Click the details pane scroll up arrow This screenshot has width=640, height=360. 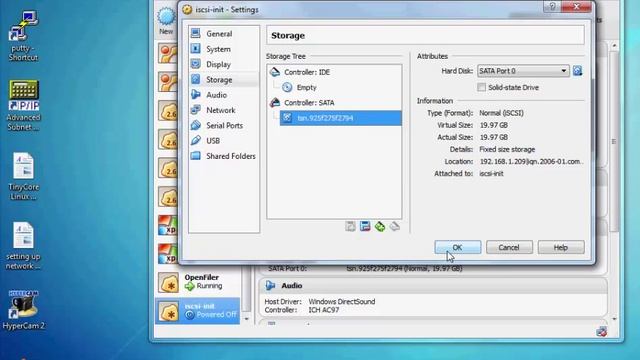[x=614, y=46]
